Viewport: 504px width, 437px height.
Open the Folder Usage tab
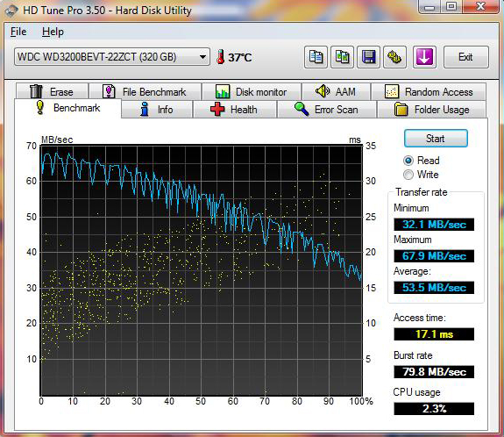(x=431, y=110)
